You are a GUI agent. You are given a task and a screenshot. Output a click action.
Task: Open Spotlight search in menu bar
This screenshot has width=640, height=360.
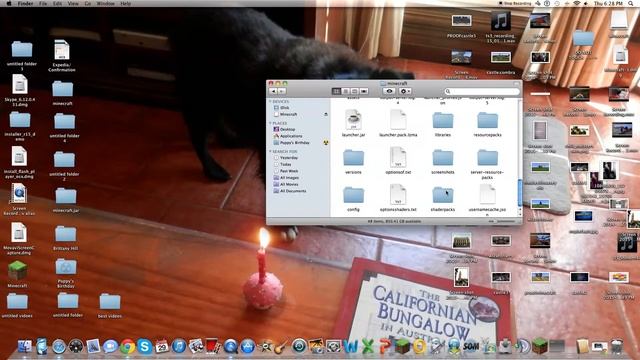631,3
